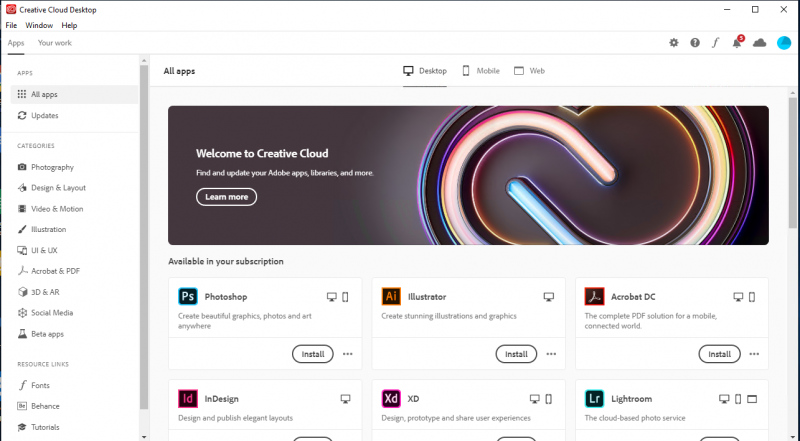Select the Acrobat DC app icon
The height and width of the screenshot is (441, 800).
tap(594, 297)
